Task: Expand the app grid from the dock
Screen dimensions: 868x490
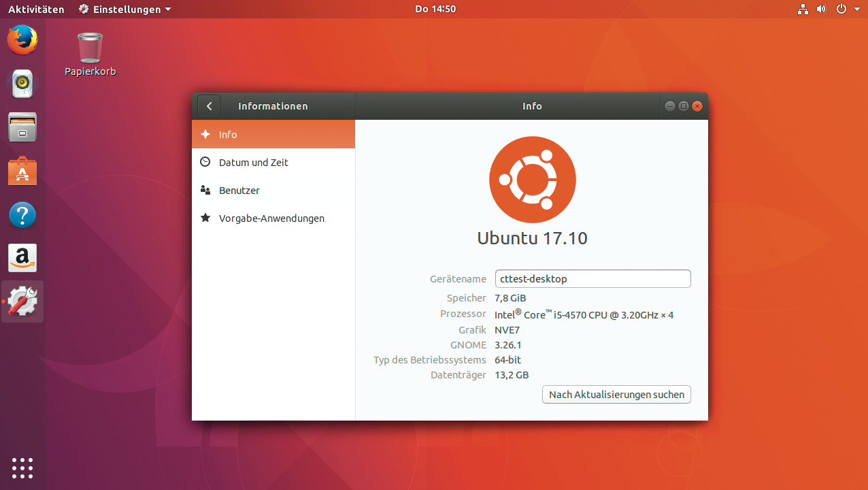Action: click(22, 468)
